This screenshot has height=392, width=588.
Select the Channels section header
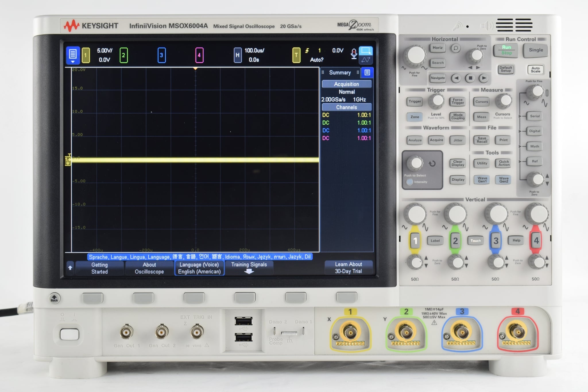347,107
